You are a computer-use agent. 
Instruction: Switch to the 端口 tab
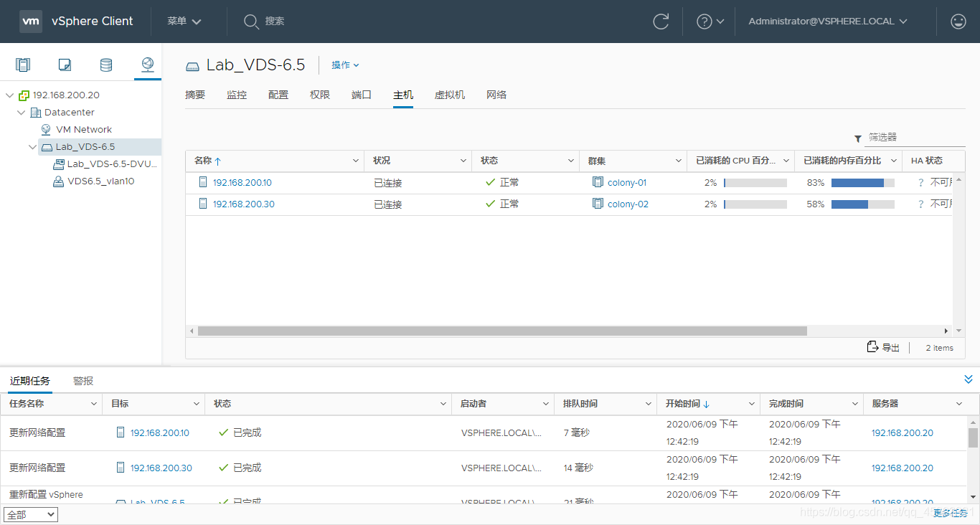(362, 95)
